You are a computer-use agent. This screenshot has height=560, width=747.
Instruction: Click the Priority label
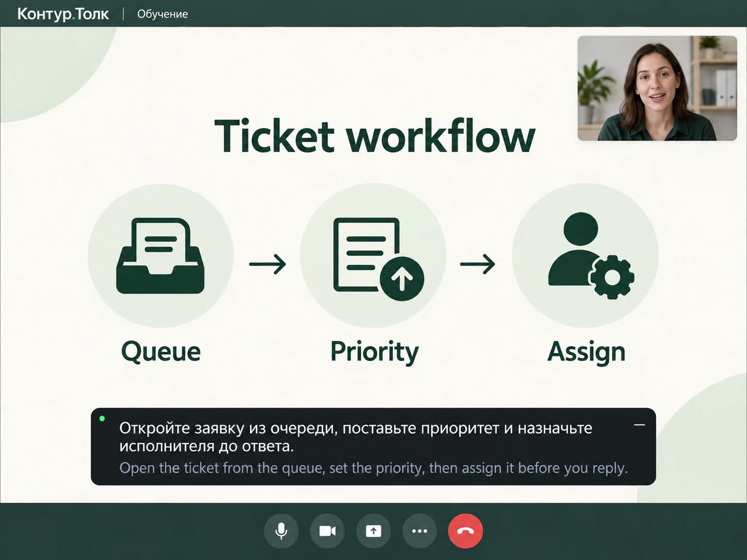(x=374, y=352)
